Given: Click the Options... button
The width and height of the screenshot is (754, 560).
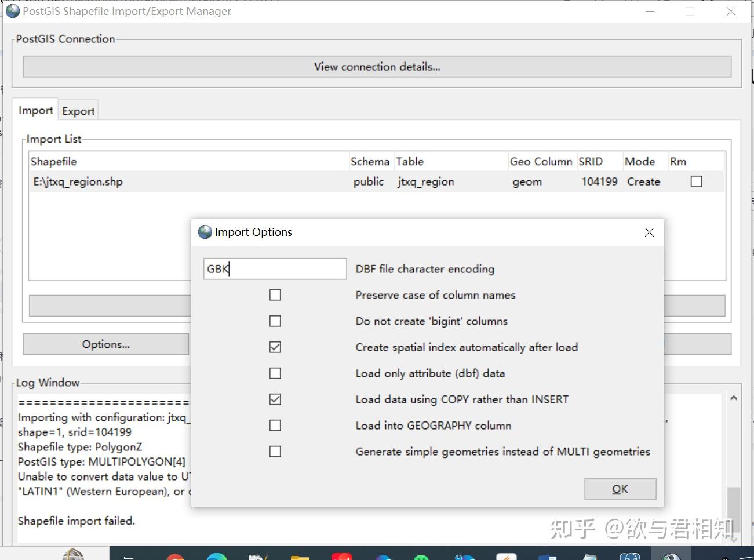Looking at the screenshot, I should click(106, 344).
